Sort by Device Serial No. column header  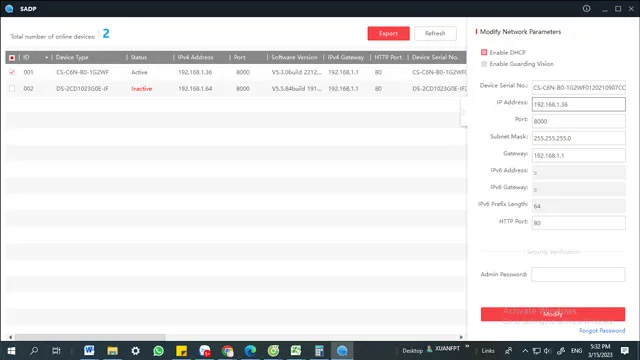click(435, 58)
